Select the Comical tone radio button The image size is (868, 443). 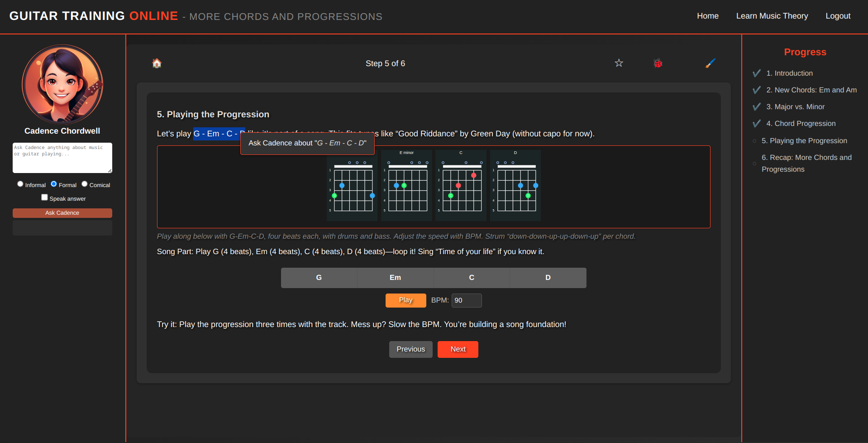click(x=85, y=184)
